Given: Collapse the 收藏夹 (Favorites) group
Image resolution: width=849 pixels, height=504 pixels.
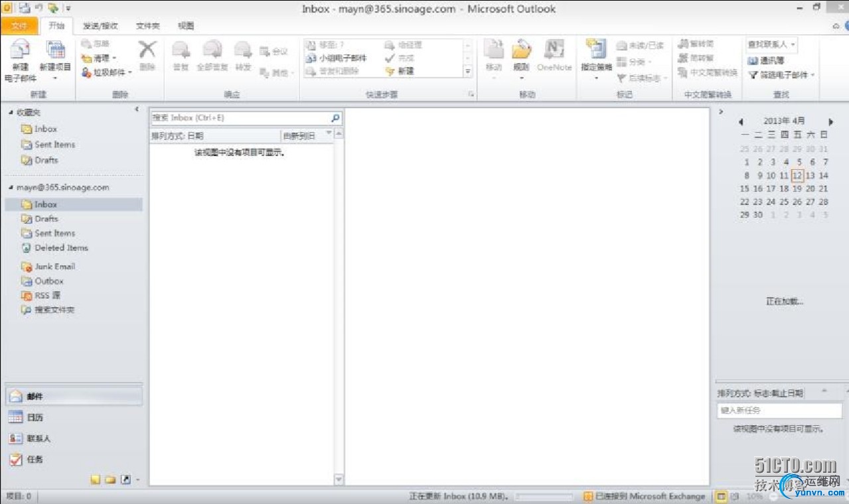Looking at the screenshot, I should (11, 113).
